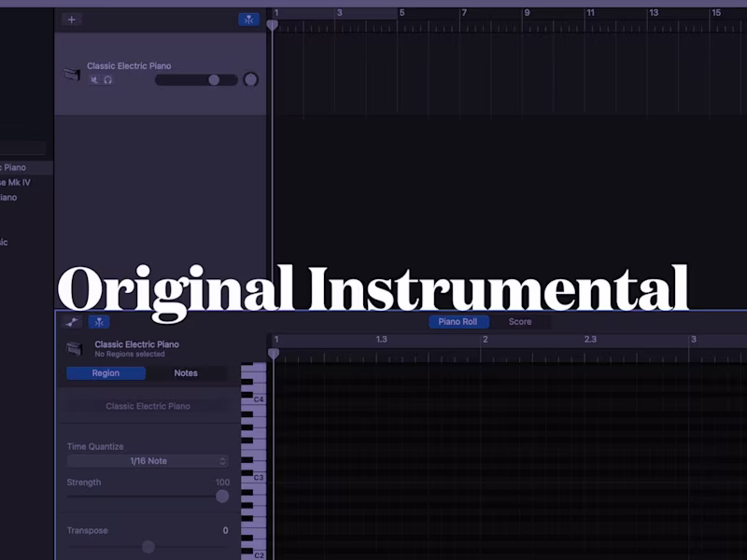Click Catch Playhead icon in the tracks area
The width and height of the screenshot is (747, 560).
(249, 19)
